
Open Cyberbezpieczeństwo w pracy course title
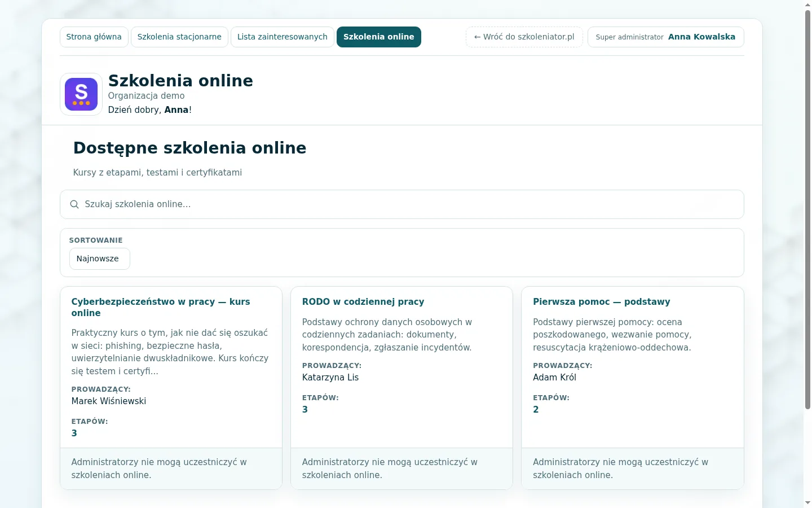tap(161, 307)
